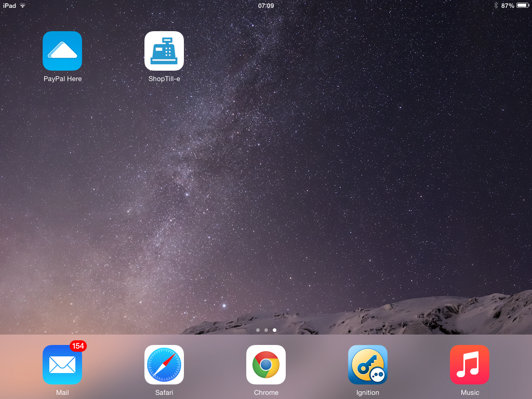Viewport: 532px width, 399px height.
Task: Tap the PayPal Here label text
Action: pyautogui.click(x=63, y=79)
